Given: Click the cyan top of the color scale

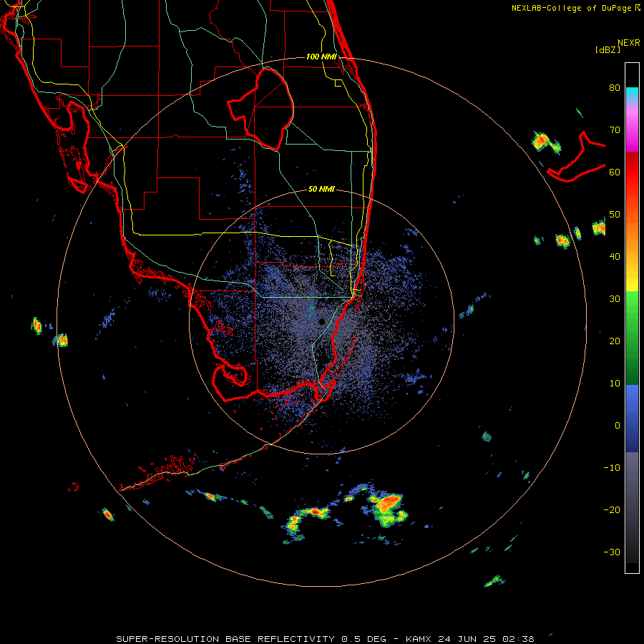Looking at the screenshot, I should tap(632, 92).
